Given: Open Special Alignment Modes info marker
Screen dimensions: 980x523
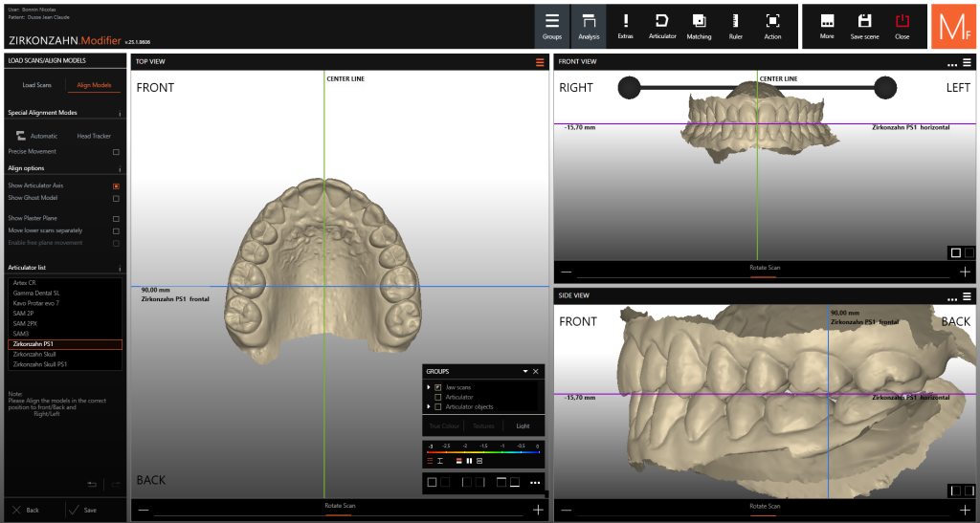Looking at the screenshot, I should [x=120, y=114].
